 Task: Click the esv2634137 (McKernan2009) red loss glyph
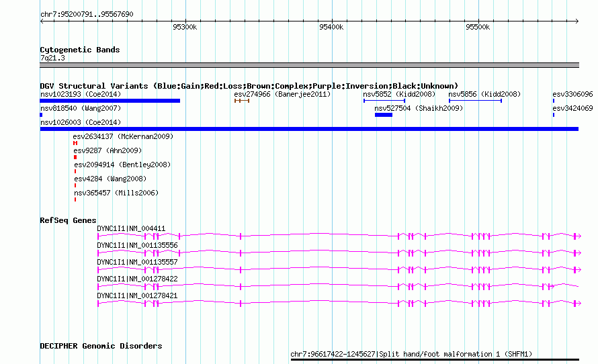[x=75, y=143]
